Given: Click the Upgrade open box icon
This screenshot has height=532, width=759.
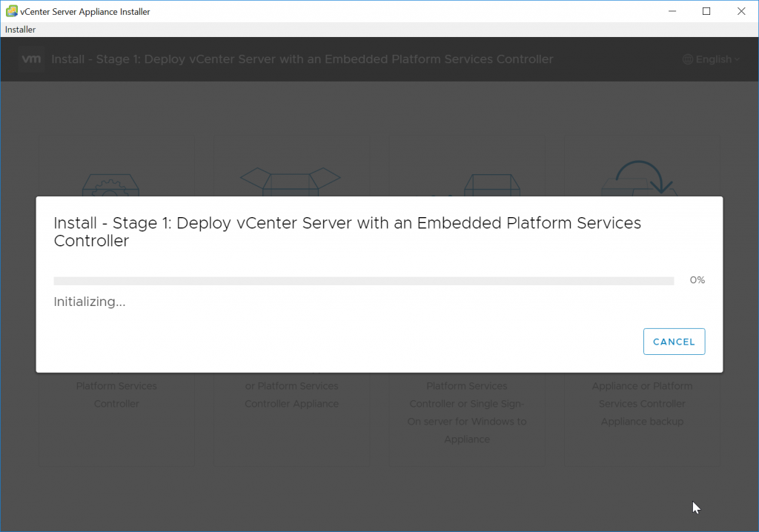Looking at the screenshot, I should [291, 182].
